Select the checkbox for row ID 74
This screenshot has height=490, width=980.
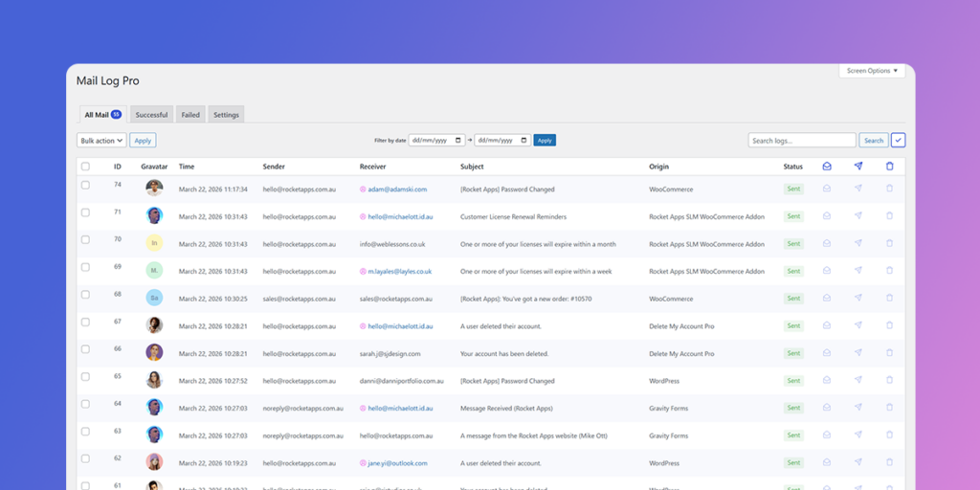click(85, 185)
